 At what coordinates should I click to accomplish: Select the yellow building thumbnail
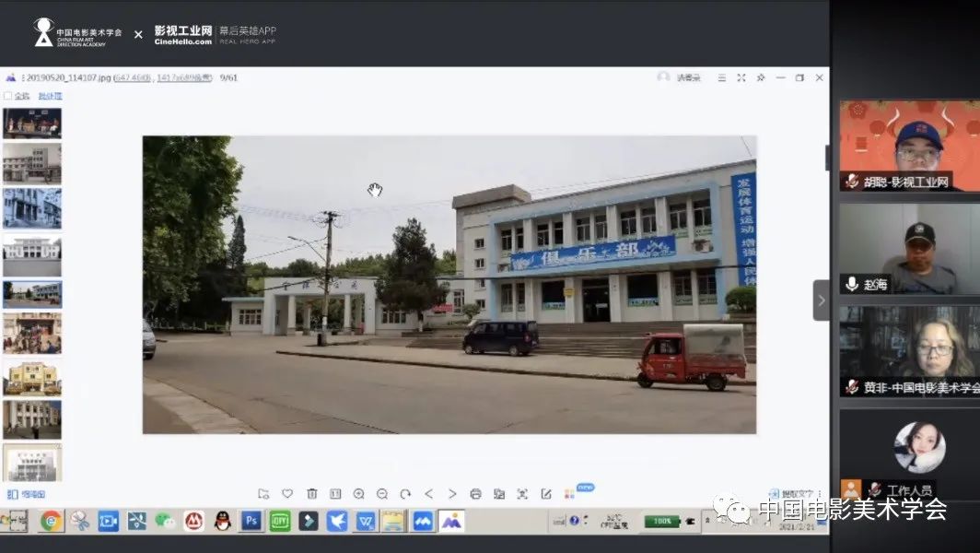(32, 377)
